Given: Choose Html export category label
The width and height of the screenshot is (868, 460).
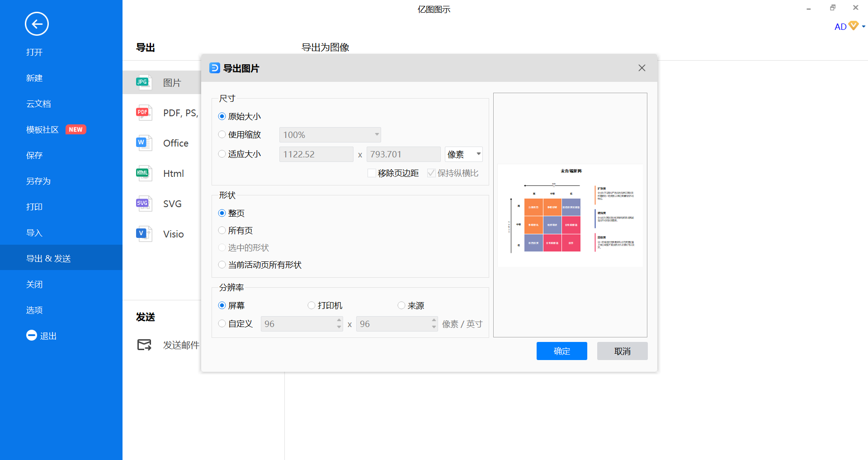Looking at the screenshot, I should (174, 173).
